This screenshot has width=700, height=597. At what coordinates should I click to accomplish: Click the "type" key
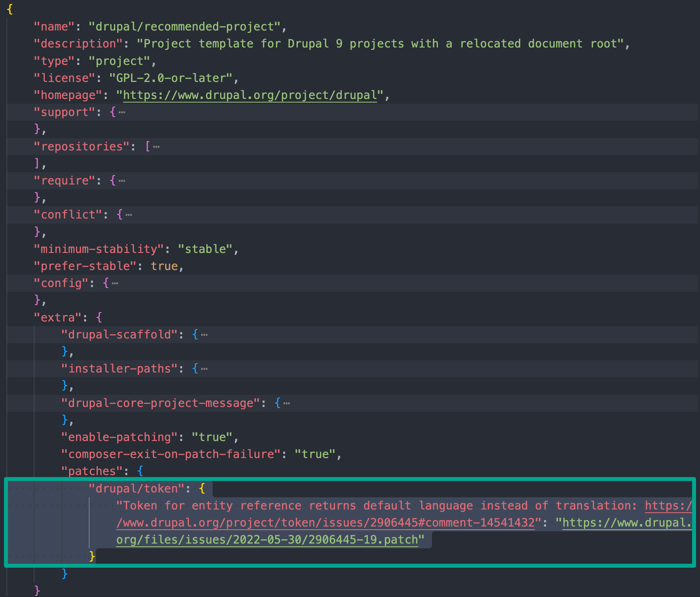click(54, 61)
